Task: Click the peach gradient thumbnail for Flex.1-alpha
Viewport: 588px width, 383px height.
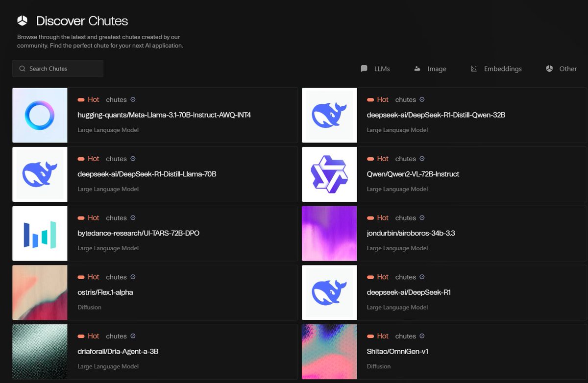Action: coord(40,293)
